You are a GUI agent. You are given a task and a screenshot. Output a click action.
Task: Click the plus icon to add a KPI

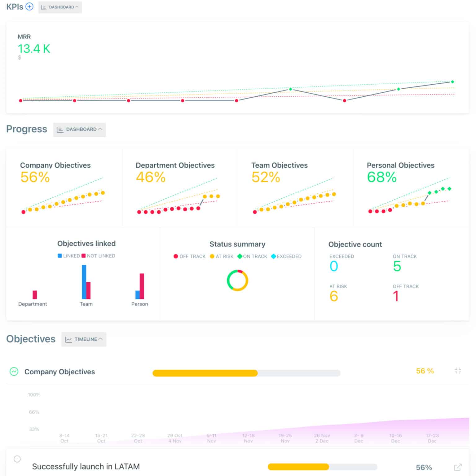(29, 6)
